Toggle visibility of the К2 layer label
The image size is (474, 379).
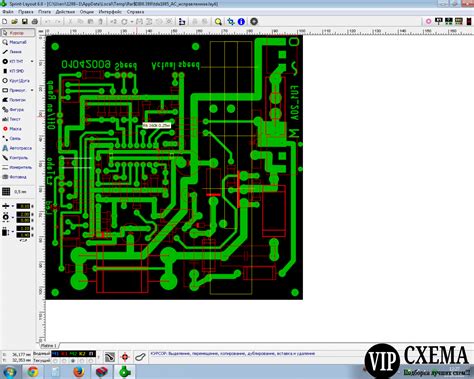(x=82, y=354)
